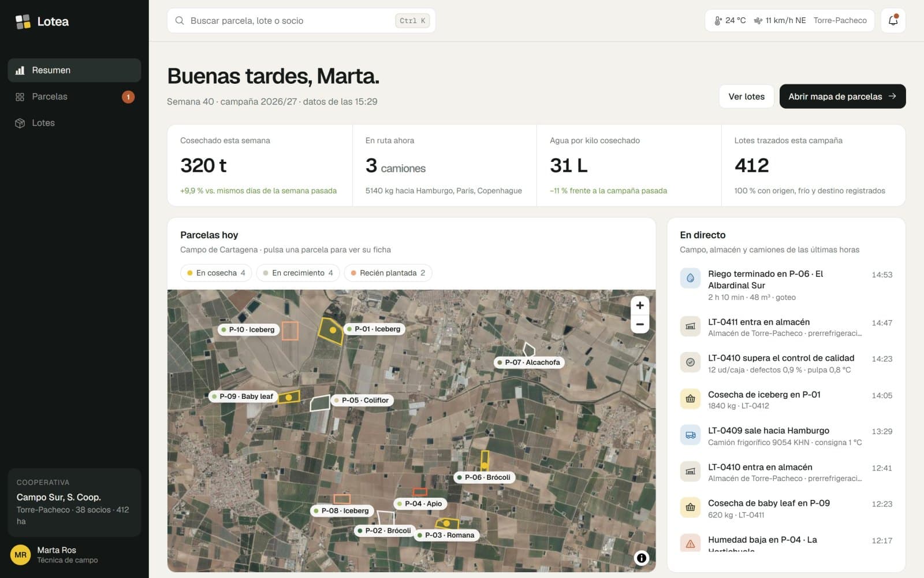Open the En ruta ahora card

(x=445, y=165)
